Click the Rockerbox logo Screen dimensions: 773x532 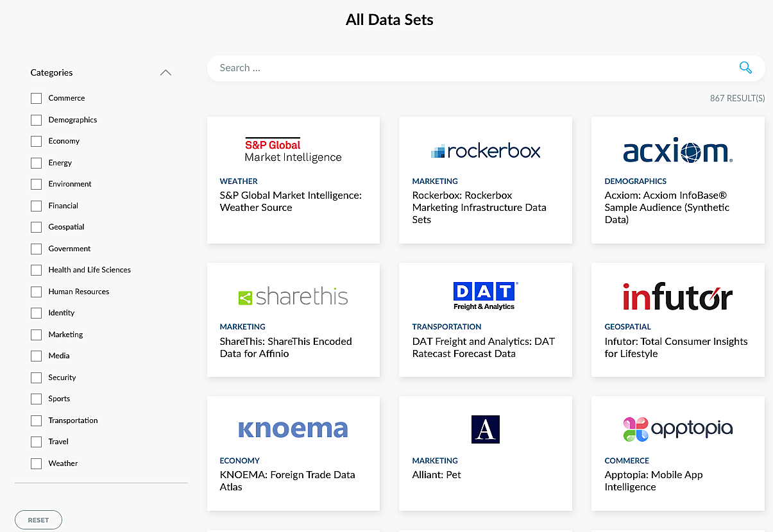pyautogui.click(x=486, y=151)
